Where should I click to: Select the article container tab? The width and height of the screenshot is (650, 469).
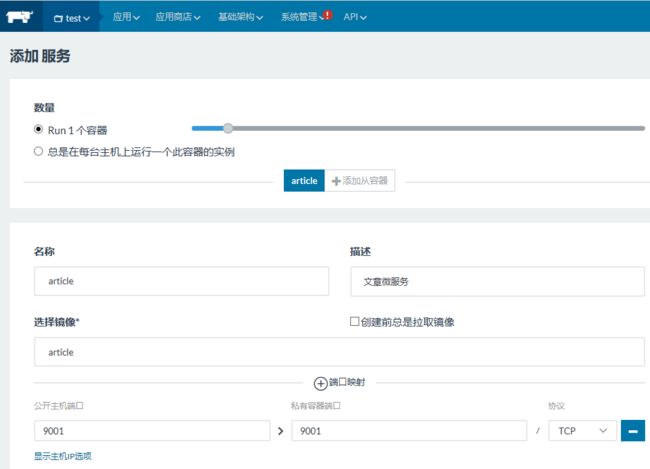(304, 181)
